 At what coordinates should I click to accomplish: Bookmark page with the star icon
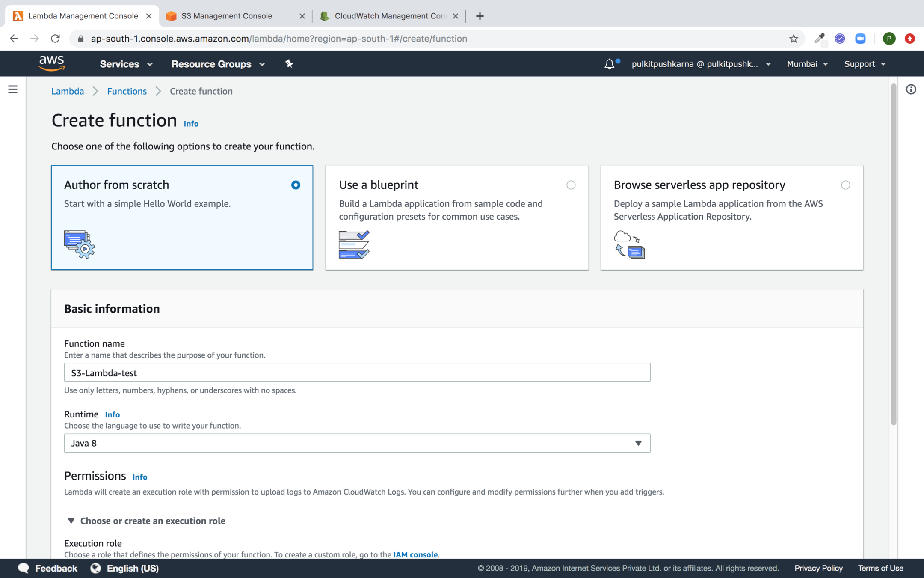click(x=794, y=39)
